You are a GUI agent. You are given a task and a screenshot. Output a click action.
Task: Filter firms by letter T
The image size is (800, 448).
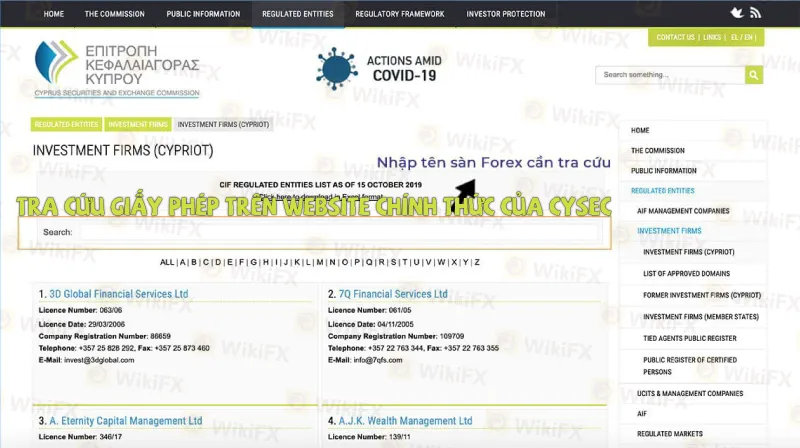coord(405,262)
